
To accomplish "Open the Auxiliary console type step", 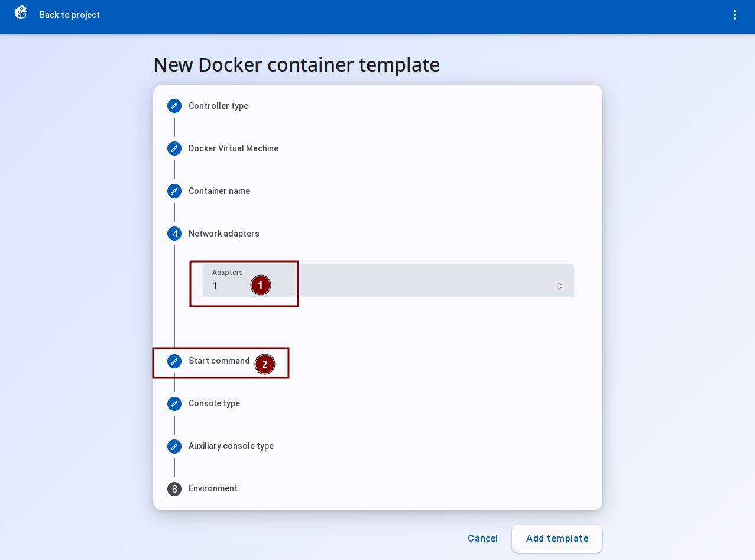I will 231,446.
